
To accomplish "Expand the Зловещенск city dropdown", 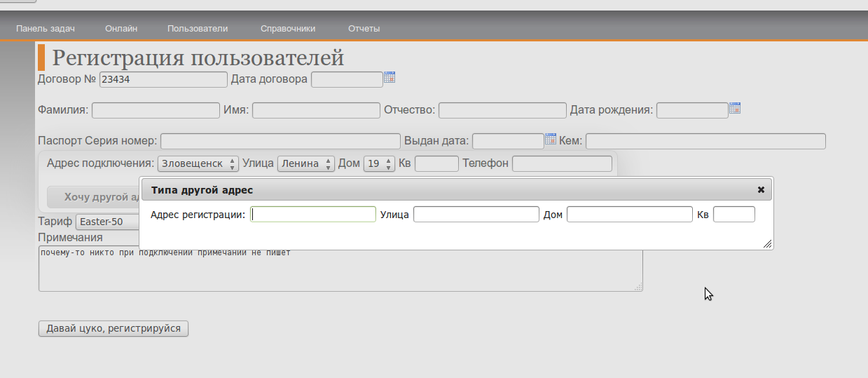I will click(x=198, y=163).
